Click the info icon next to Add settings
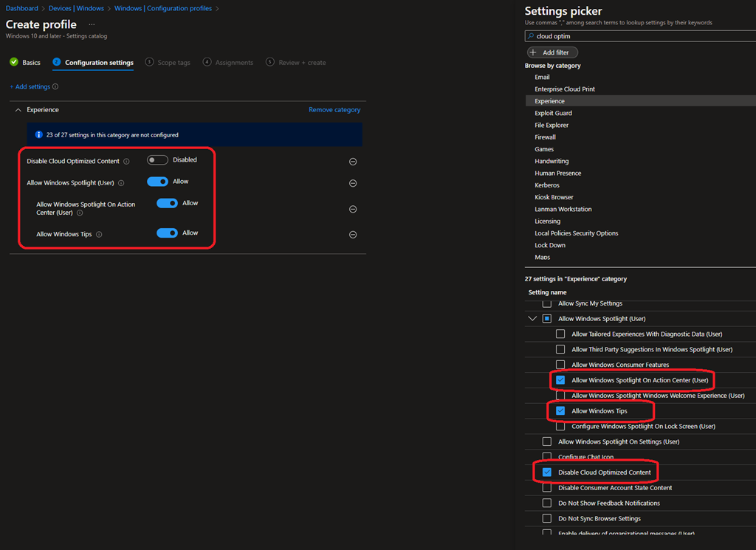 55,87
